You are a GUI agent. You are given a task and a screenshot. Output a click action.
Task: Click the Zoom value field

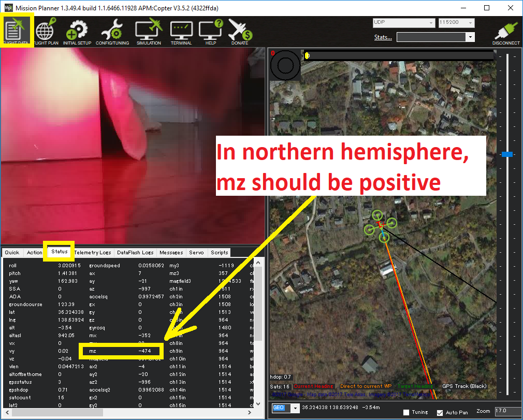507,411
